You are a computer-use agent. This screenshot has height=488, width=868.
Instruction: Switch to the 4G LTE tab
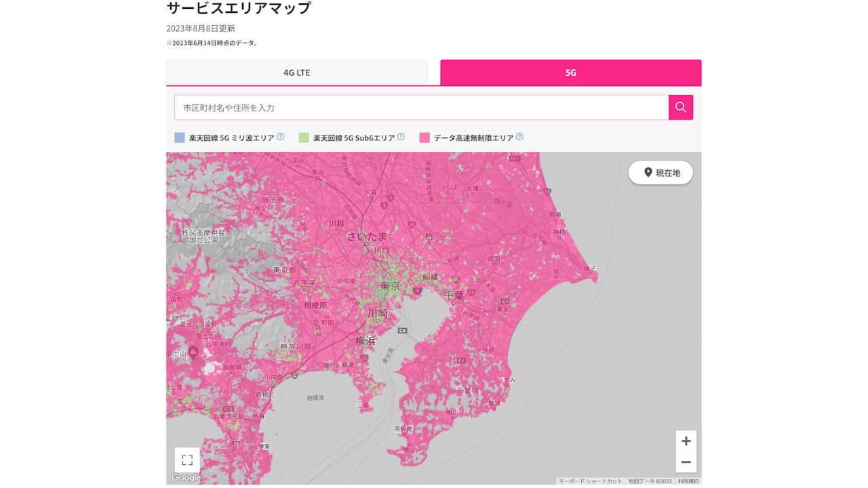(x=297, y=72)
